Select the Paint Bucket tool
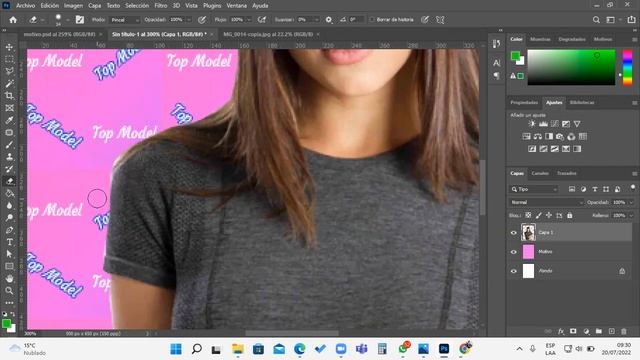 pyautogui.click(x=9, y=193)
